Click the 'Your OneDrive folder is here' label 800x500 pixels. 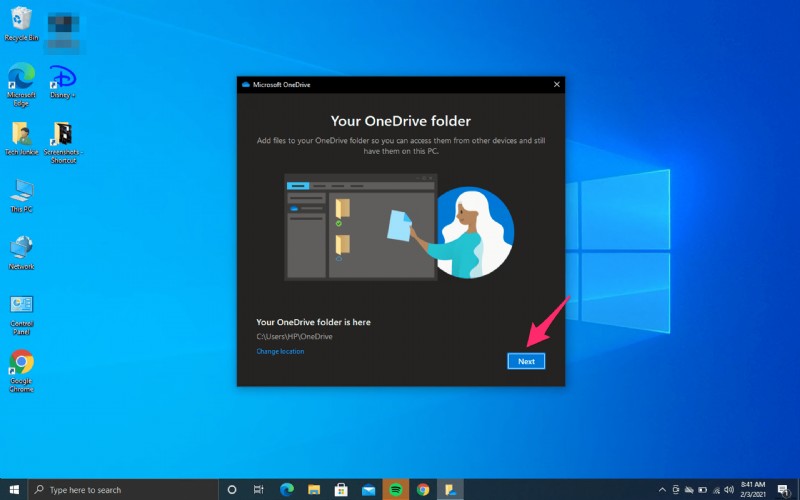click(x=313, y=322)
